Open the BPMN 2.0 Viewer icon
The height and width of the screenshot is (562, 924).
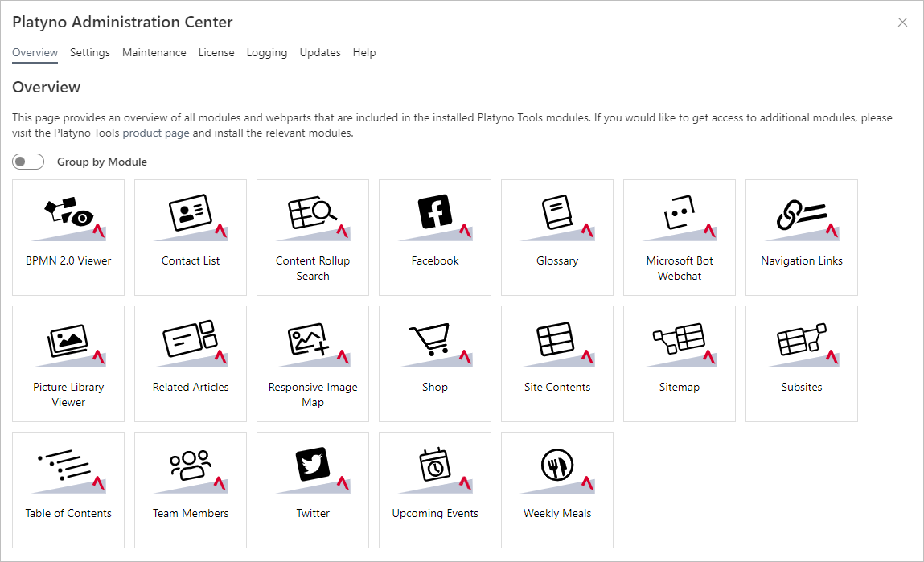[x=68, y=218]
